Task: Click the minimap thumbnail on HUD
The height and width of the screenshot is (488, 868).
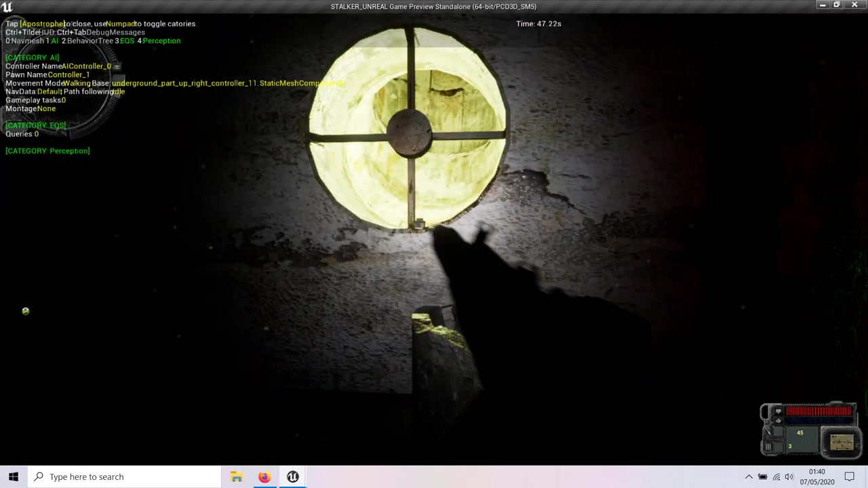Action: pos(842,443)
